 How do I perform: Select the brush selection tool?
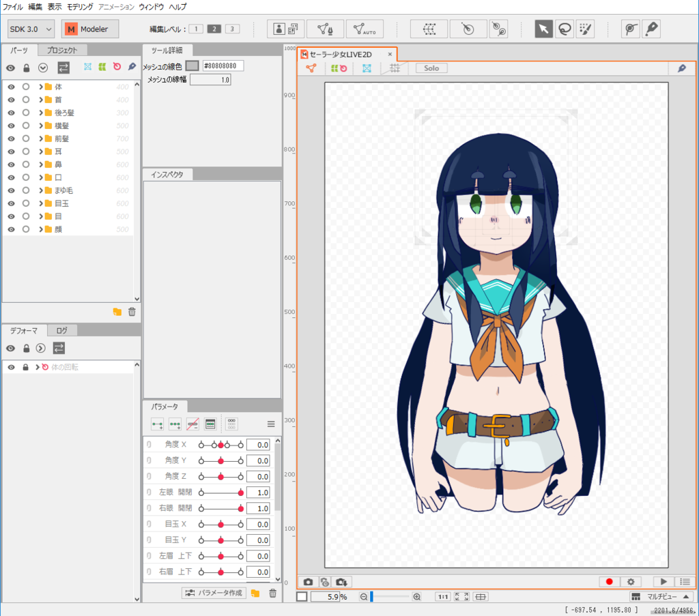click(x=585, y=29)
